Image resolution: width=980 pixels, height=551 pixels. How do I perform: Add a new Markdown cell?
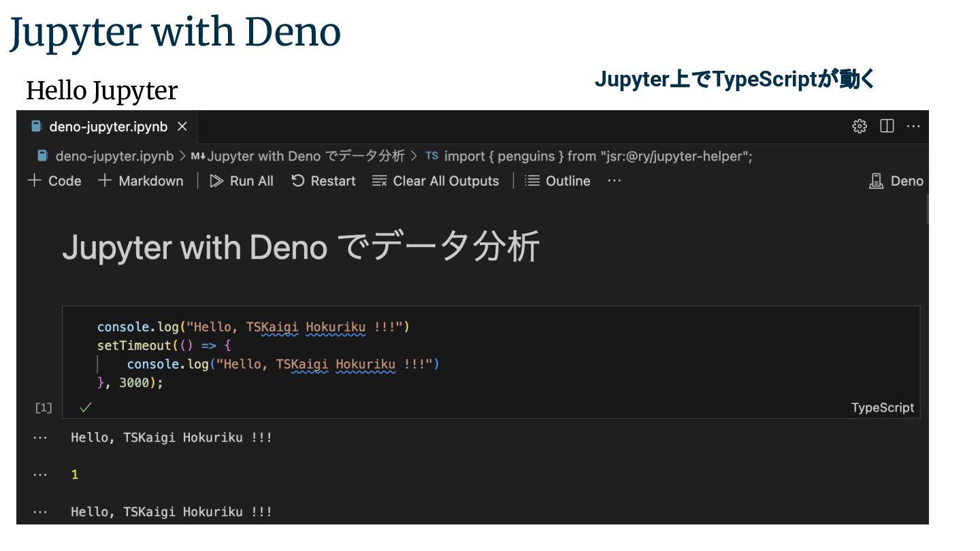tap(141, 181)
